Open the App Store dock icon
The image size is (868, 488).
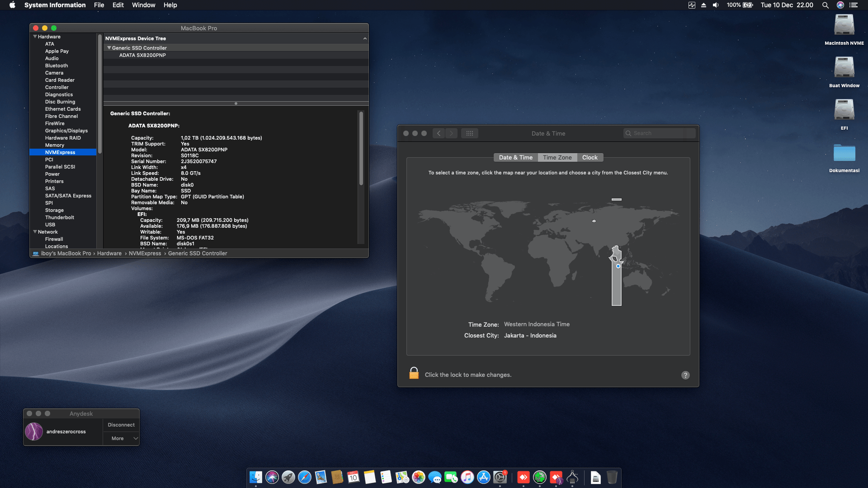click(x=484, y=477)
